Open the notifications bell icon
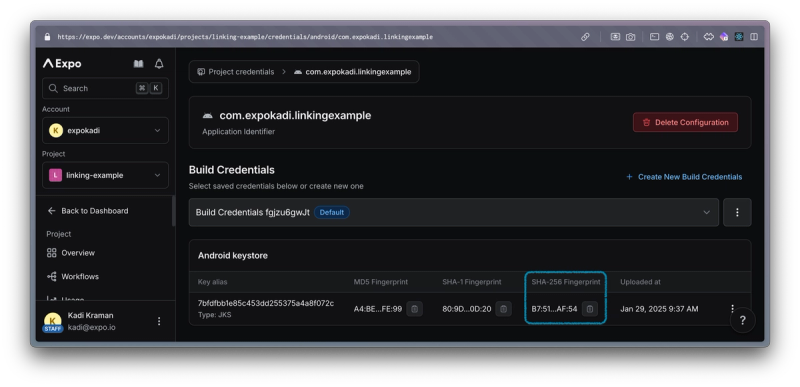Image resolution: width=800 pixels, height=387 pixels. [x=159, y=64]
